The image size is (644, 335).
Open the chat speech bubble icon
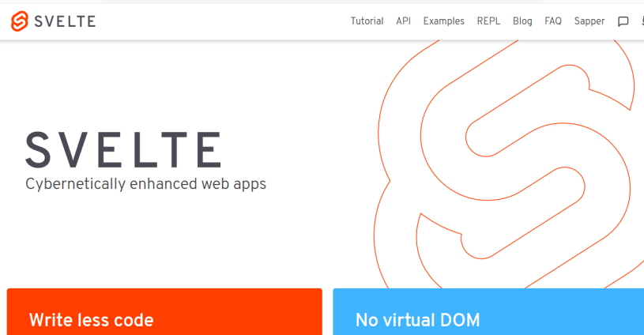[x=623, y=22]
